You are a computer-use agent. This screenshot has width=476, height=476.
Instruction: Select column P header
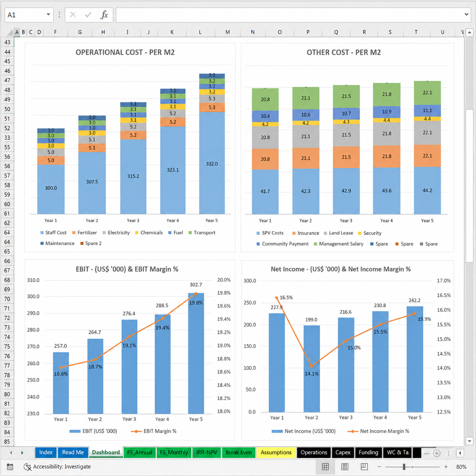click(308, 32)
